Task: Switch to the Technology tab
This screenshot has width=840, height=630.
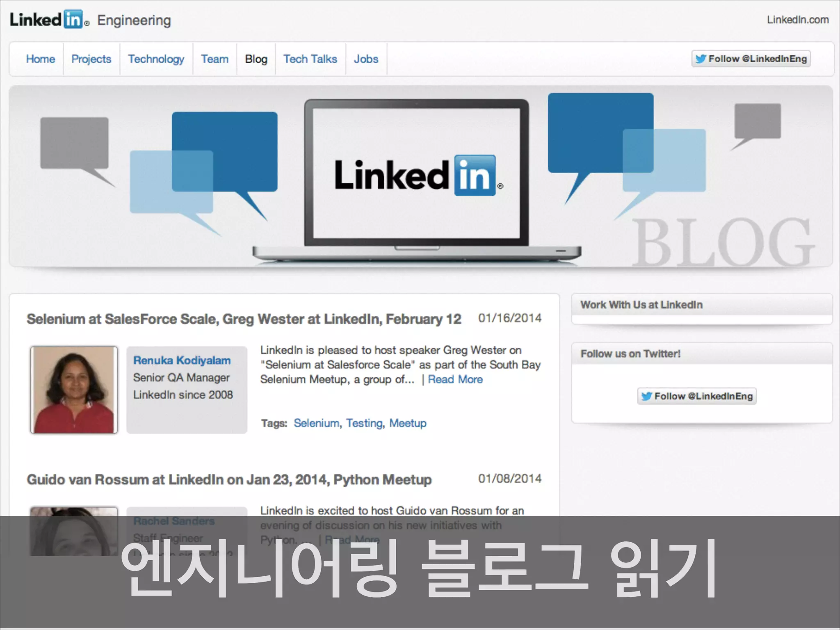Action: pyautogui.click(x=156, y=59)
